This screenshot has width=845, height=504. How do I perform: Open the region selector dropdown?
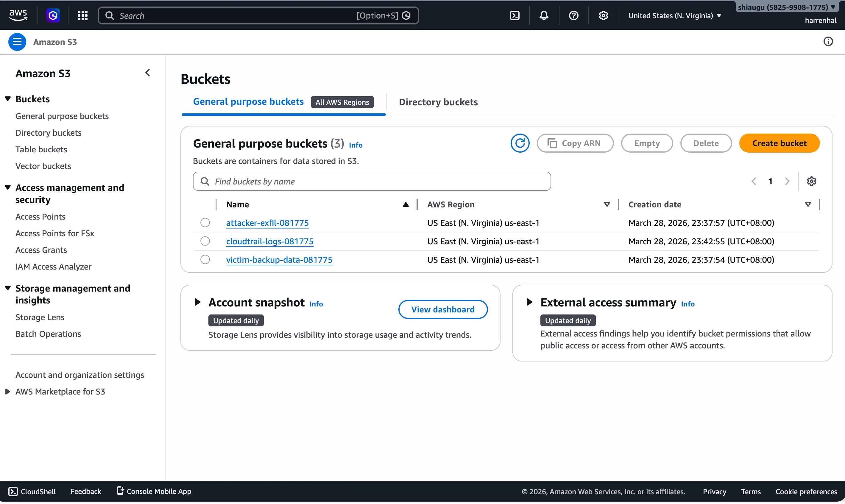point(675,16)
